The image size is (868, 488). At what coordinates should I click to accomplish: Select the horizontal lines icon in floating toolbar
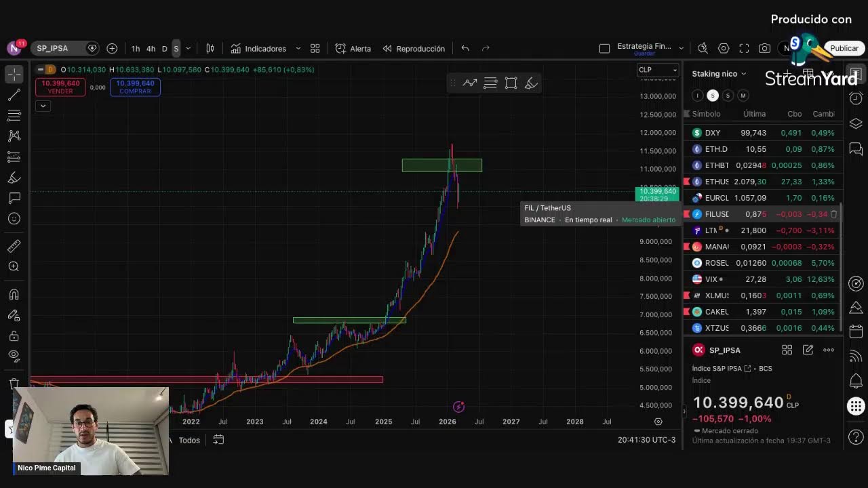point(490,83)
